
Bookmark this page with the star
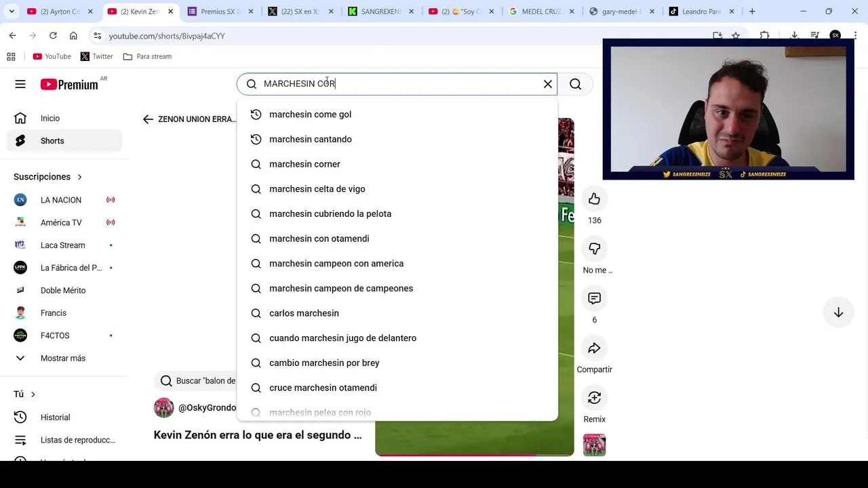point(736,35)
